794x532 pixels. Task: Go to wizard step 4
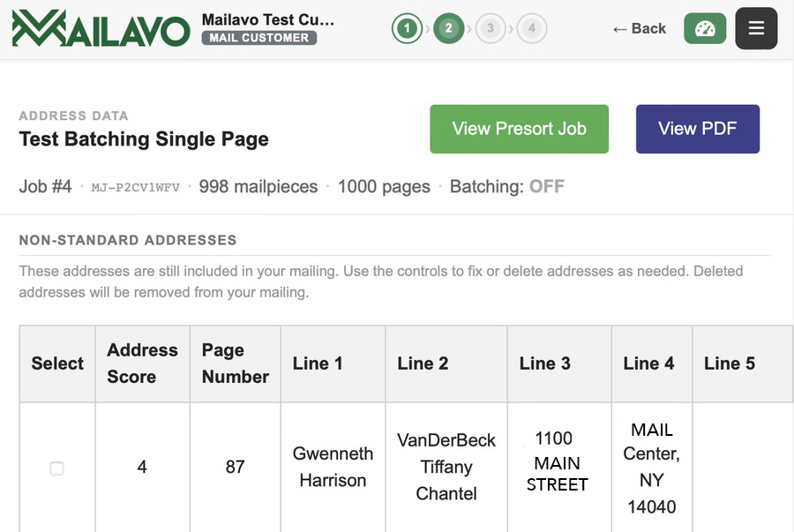532,28
